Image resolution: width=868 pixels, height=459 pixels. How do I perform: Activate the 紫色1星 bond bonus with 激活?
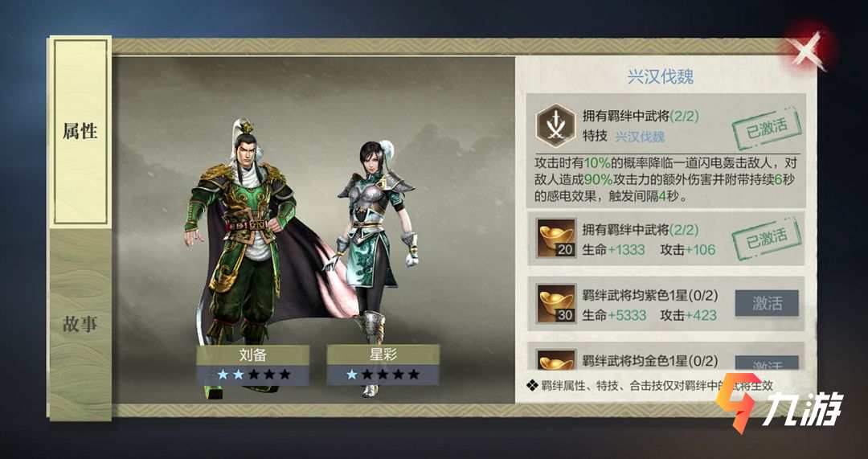tap(767, 303)
